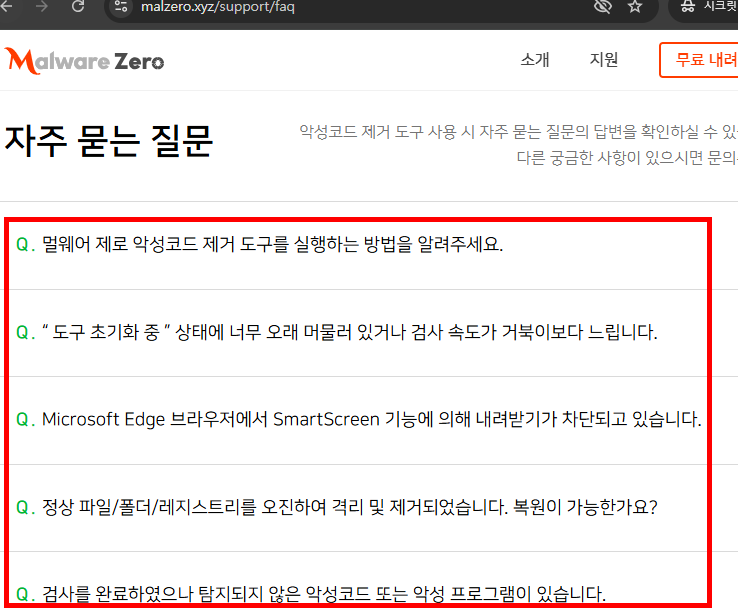Click text 다른 궁금한 사항이 있으시면
This screenshot has height=613, width=738.
(627, 158)
